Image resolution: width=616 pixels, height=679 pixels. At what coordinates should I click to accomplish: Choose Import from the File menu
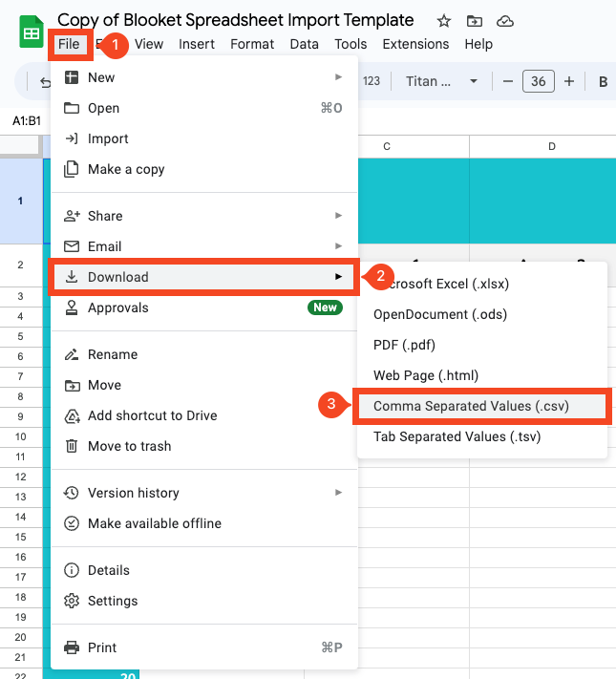pos(204,138)
